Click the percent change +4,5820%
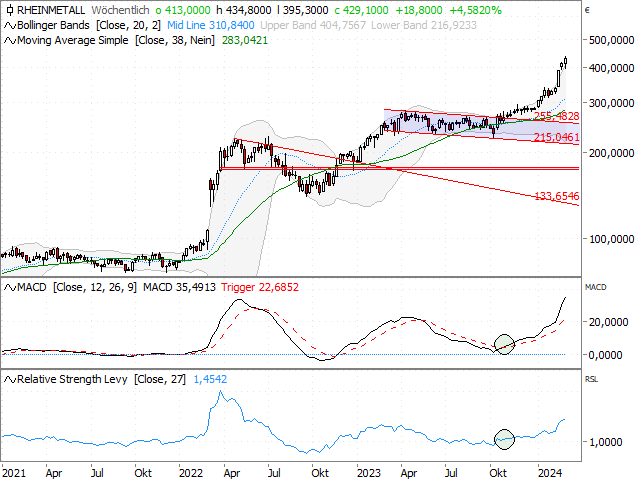Viewport: 640px width, 480px height. click(x=476, y=10)
